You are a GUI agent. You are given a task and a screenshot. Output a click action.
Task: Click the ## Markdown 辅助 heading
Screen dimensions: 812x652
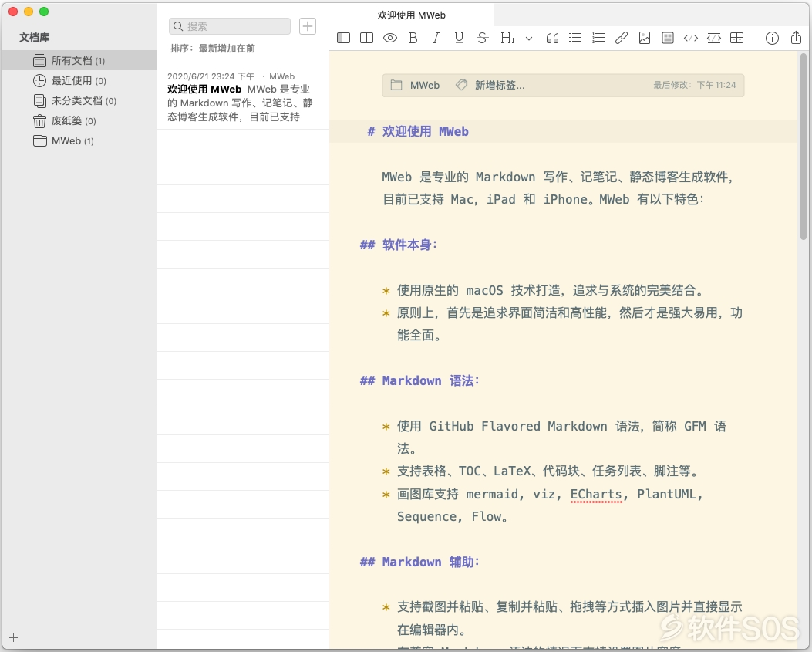420,562
